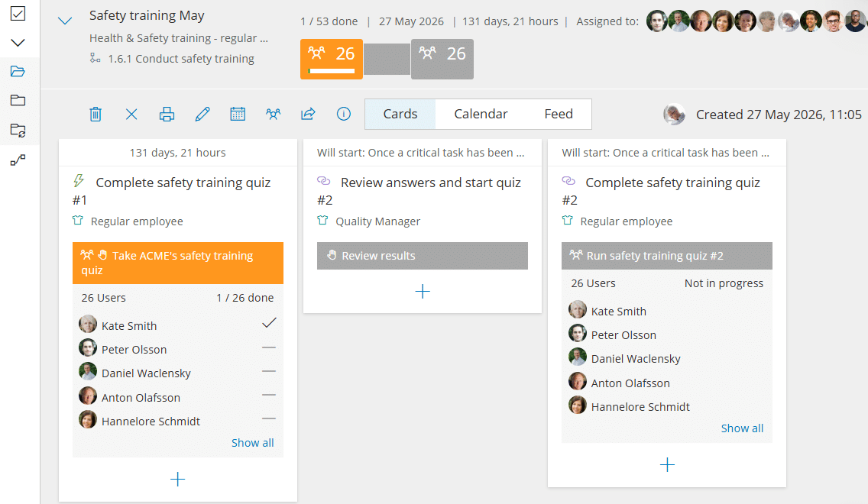Delete the case with trash icon
This screenshot has width=868, height=504.
pos(96,114)
